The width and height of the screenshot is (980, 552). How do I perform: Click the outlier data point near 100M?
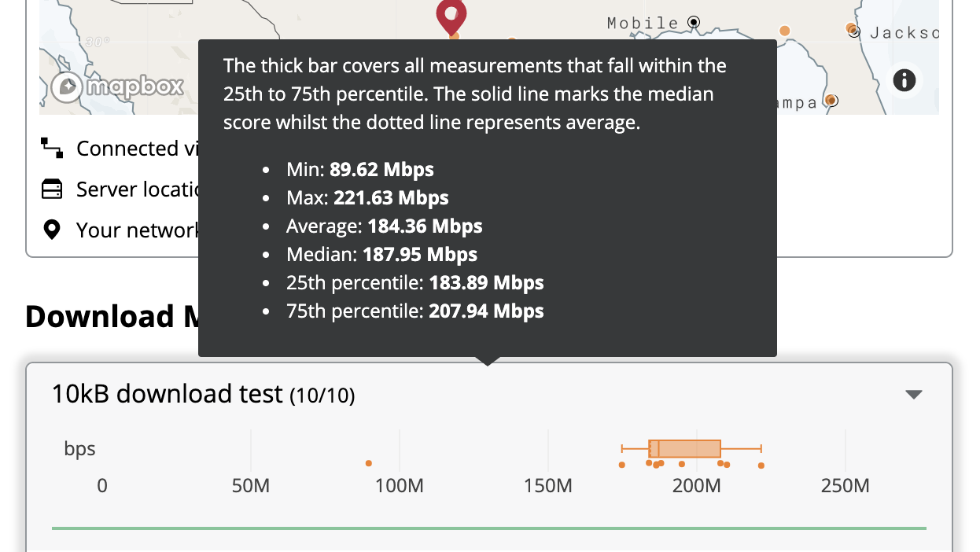coord(369,463)
